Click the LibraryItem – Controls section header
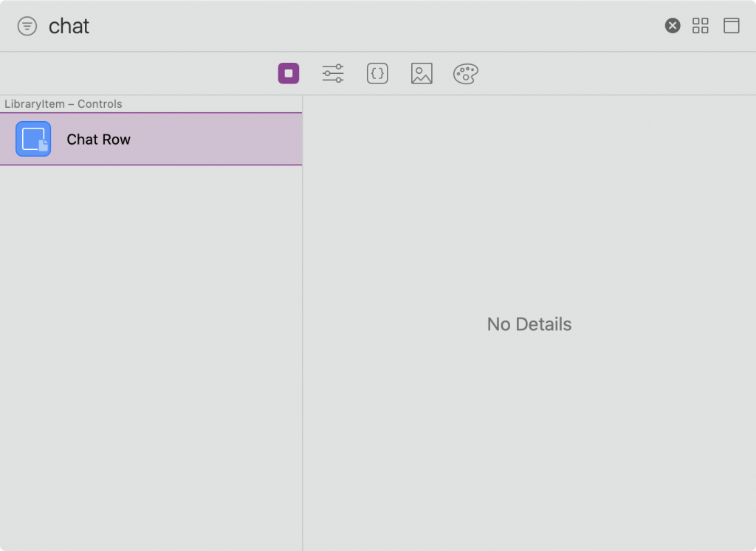 pos(63,103)
